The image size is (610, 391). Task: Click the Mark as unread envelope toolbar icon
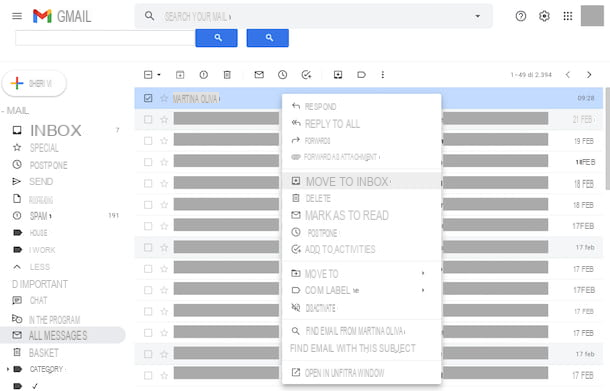tap(259, 75)
